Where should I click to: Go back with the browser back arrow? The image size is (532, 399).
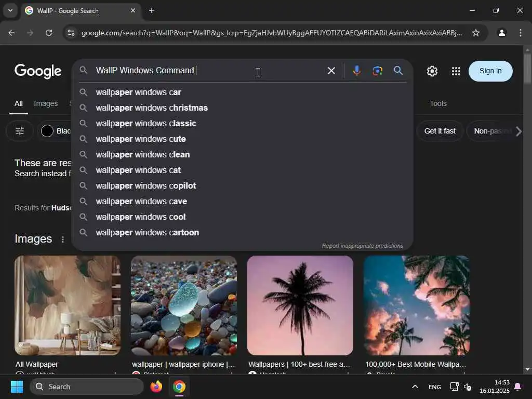(x=11, y=33)
